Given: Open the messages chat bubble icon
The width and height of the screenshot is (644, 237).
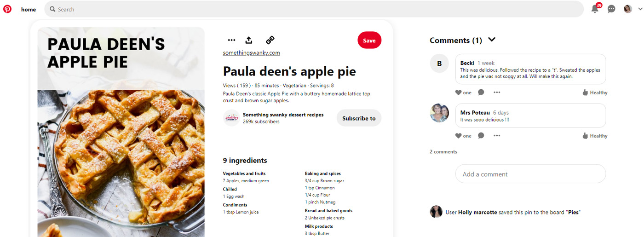Looking at the screenshot, I should 611,9.
